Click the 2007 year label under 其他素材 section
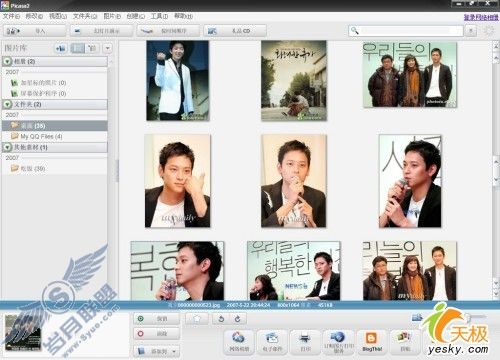 coord(12,158)
